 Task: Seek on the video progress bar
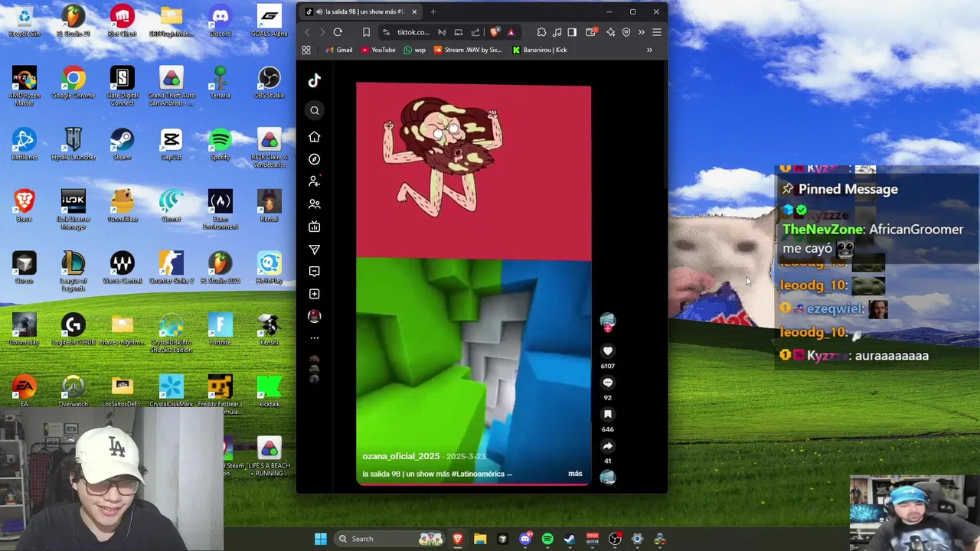(473, 484)
